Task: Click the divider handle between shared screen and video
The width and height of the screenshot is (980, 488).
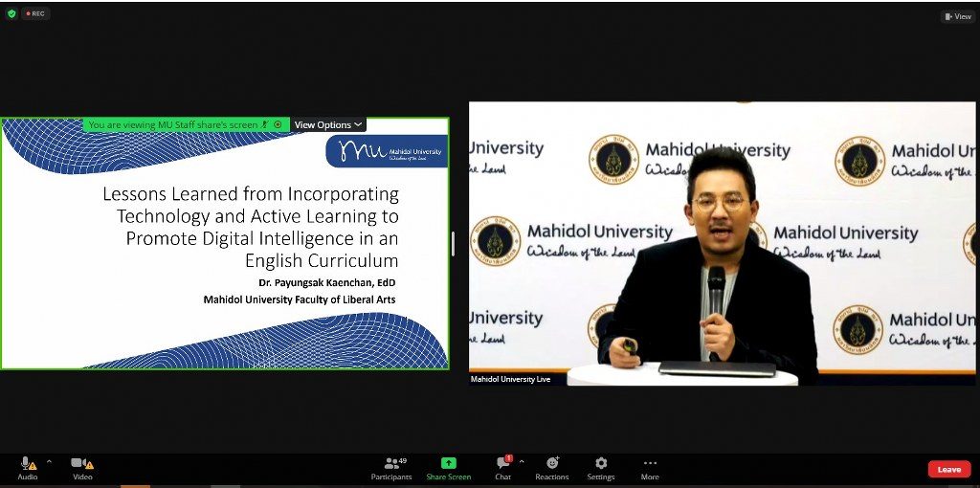Action: tap(453, 244)
